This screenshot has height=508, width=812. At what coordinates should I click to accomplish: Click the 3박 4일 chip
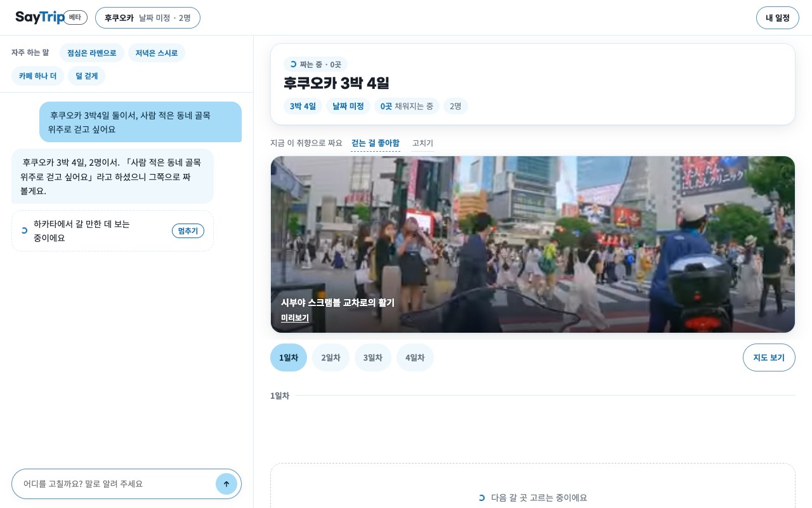coord(303,106)
